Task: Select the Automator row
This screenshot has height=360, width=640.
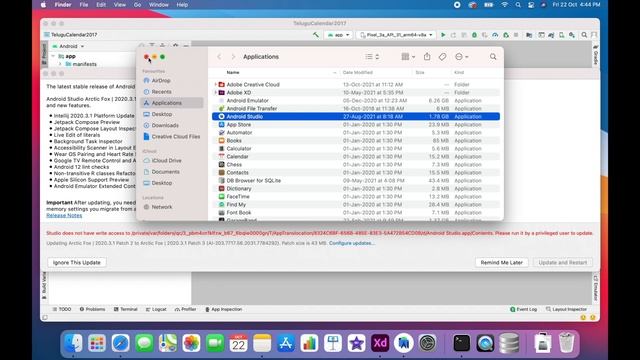Action: [x=356, y=133]
